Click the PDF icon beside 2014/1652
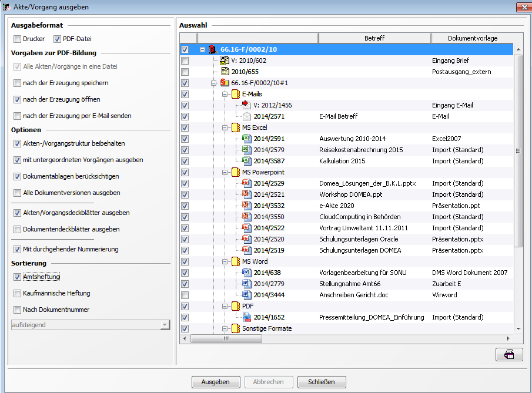 point(247,317)
